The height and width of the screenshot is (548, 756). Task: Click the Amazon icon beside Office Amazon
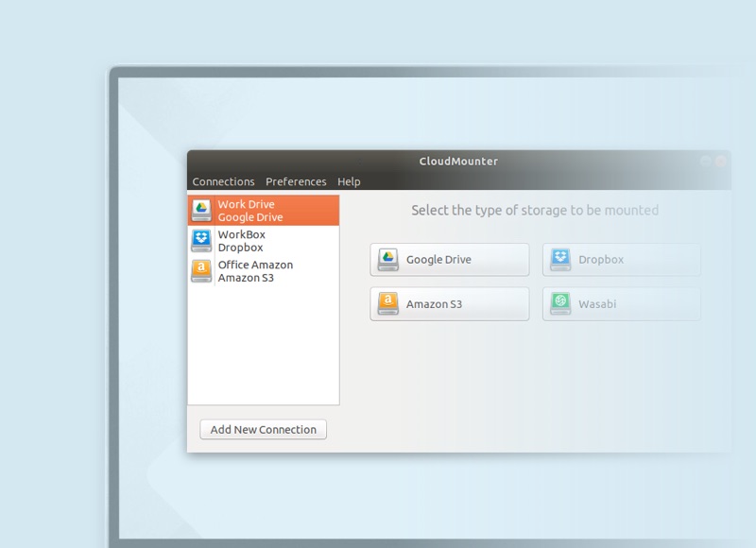(201, 271)
